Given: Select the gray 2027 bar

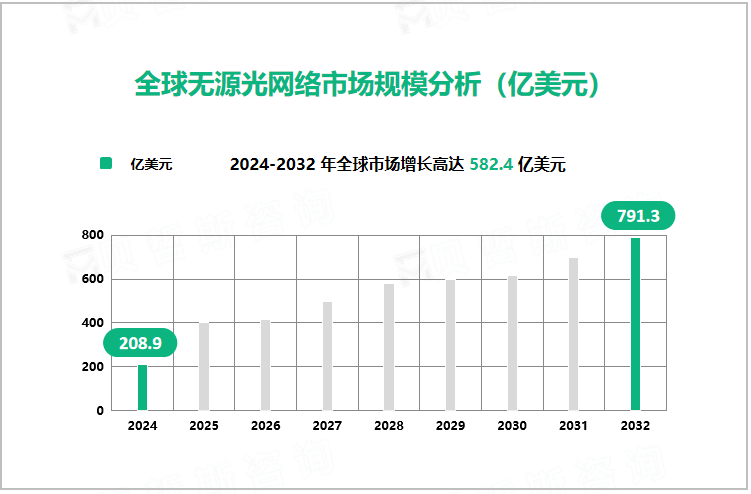Looking at the screenshot, I should [327, 356].
